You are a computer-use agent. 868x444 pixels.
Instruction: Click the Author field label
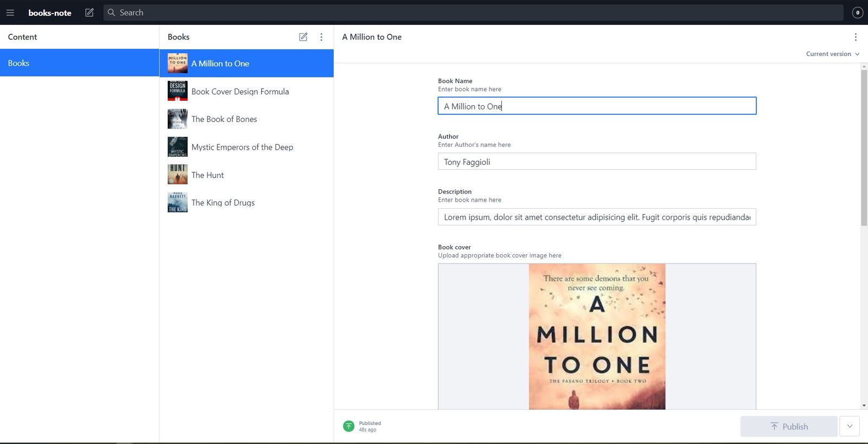click(448, 137)
